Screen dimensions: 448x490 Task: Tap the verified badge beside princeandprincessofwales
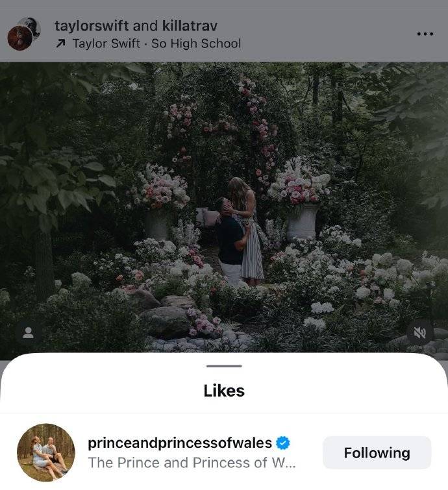point(282,443)
